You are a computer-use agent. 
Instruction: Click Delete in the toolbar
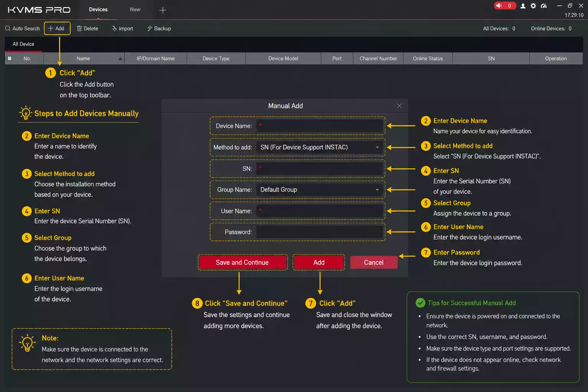[87, 28]
